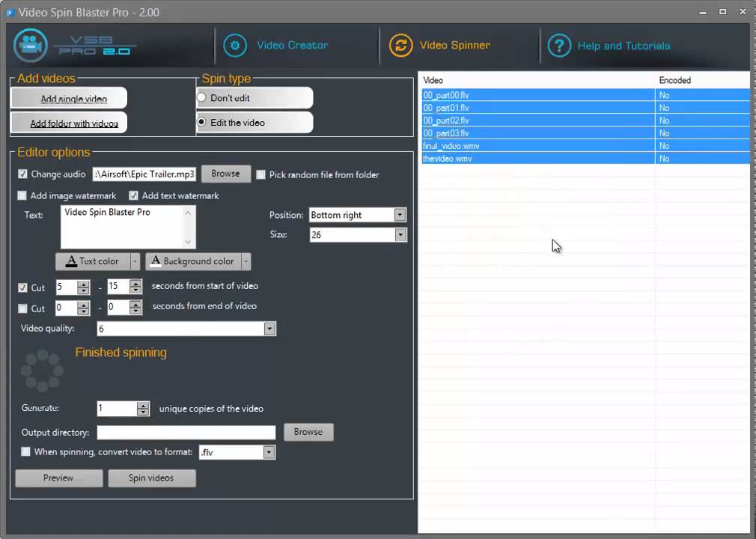Image resolution: width=756 pixels, height=539 pixels.
Task: Click the start cut spinner showing 15
Action: 124,287
